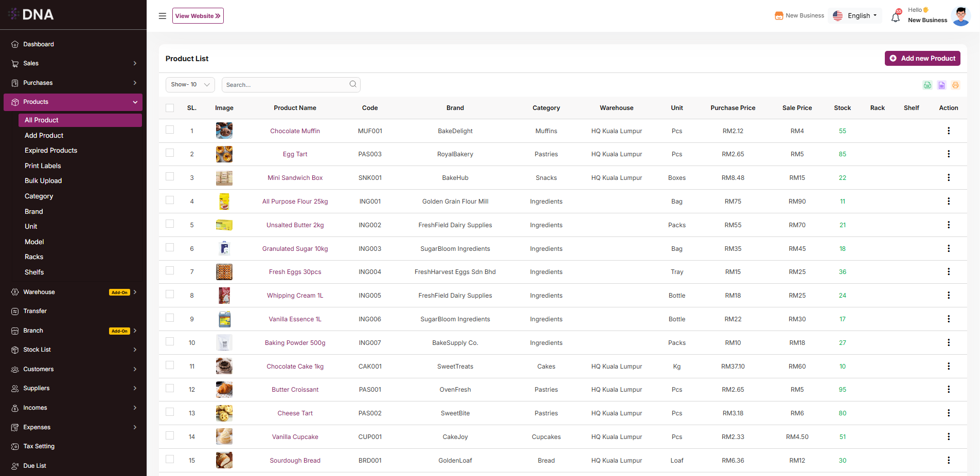Check the Egg Tart row checkbox
Viewport: 980px width, 476px height.
[x=170, y=153]
